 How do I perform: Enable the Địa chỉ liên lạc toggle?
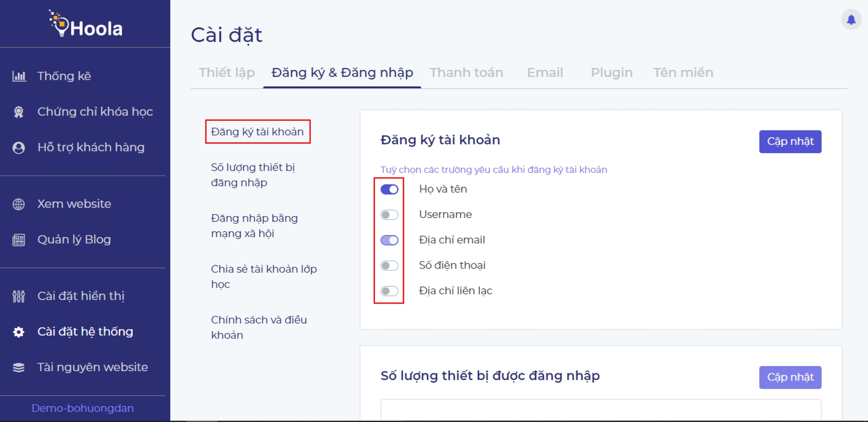(389, 291)
